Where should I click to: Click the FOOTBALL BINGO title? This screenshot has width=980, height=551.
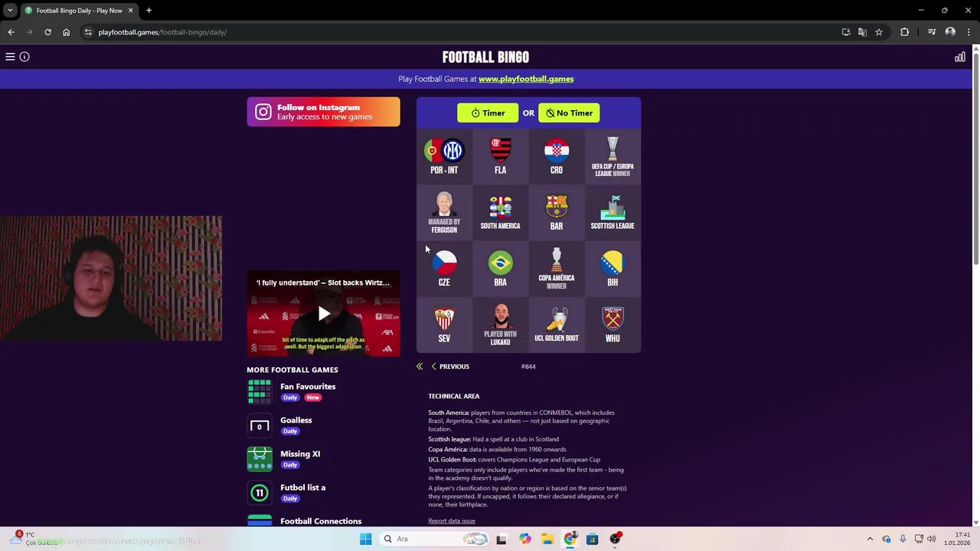coord(485,57)
